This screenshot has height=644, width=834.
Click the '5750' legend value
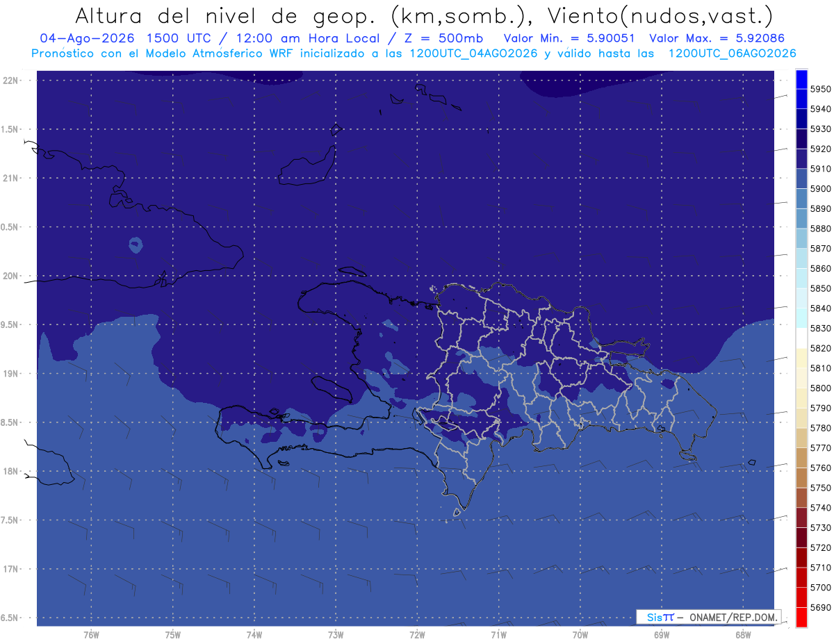(820, 488)
